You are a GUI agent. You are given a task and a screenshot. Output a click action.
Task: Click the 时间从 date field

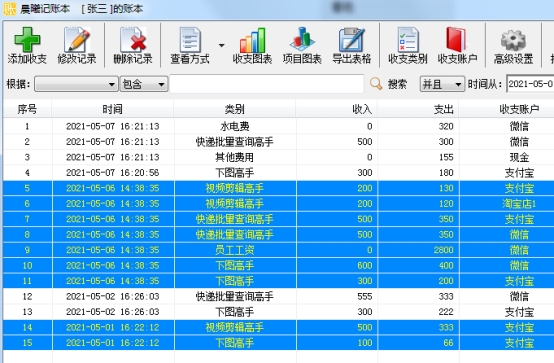click(x=530, y=84)
